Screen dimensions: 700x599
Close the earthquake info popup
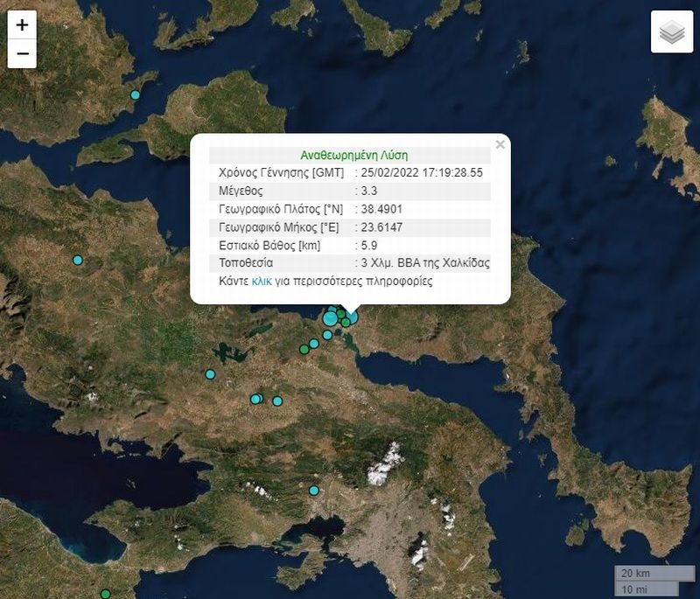click(500, 144)
